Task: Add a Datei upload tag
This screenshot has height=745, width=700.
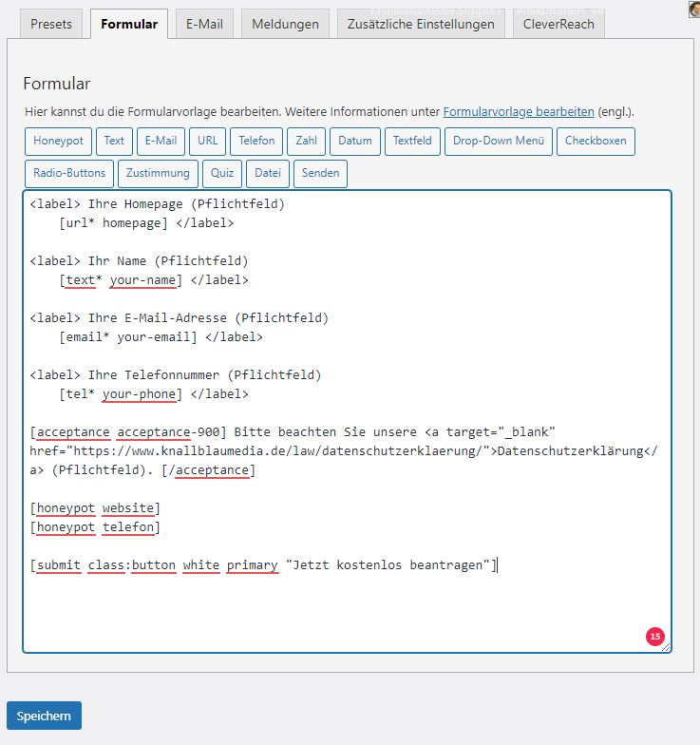Action: [268, 173]
